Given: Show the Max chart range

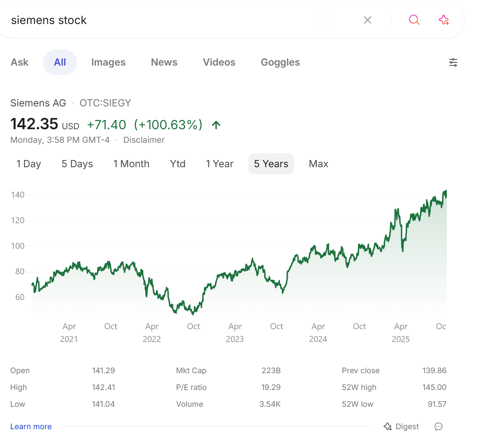Looking at the screenshot, I should click(319, 164).
